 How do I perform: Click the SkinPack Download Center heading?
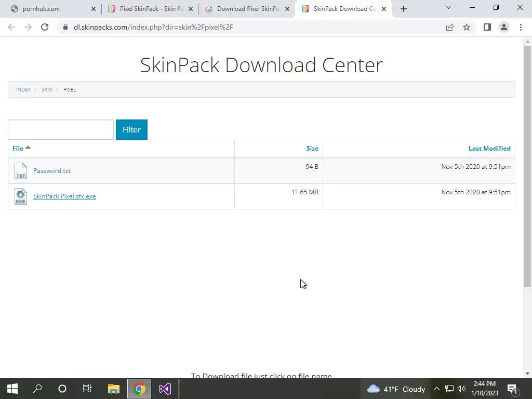point(262,65)
